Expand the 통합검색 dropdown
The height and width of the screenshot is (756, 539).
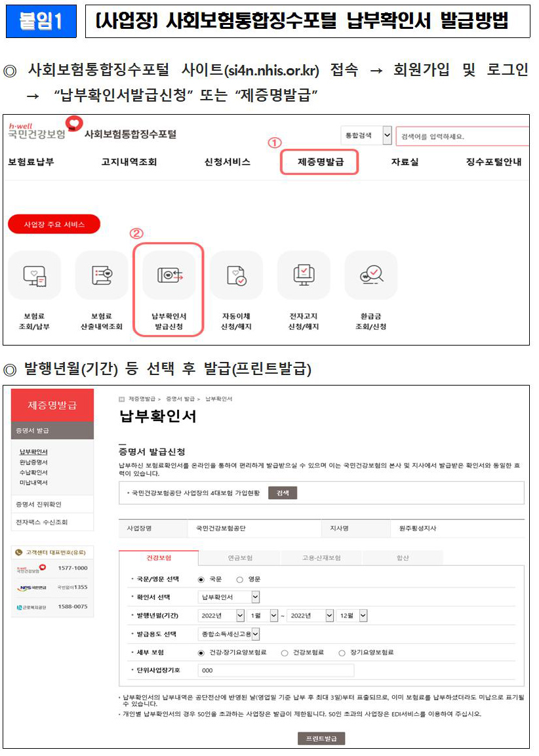click(x=386, y=136)
